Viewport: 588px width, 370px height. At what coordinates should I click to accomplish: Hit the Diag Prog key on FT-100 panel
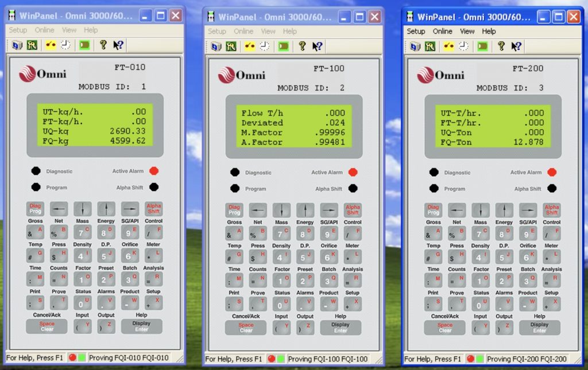(234, 210)
